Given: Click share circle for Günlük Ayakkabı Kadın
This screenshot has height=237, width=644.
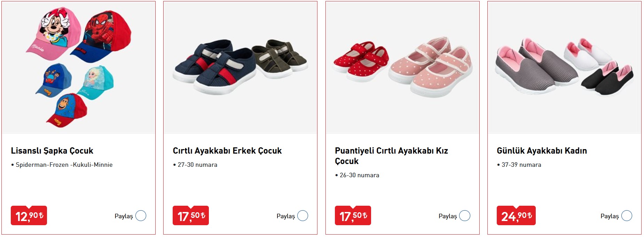Looking at the screenshot, I should click(626, 216).
